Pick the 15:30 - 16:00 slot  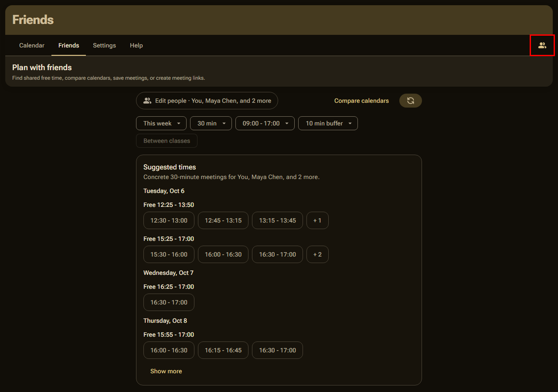point(169,254)
